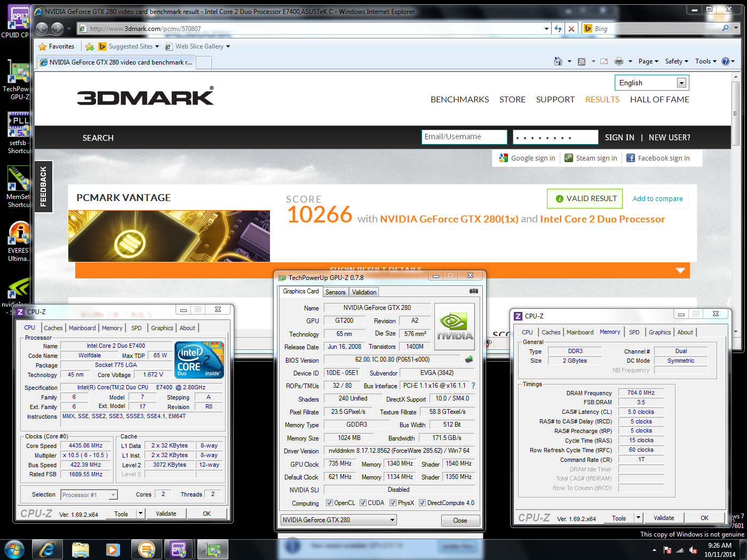Open Windows Media Player taskbar icon
The height and width of the screenshot is (560, 747).
pos(113,549)
